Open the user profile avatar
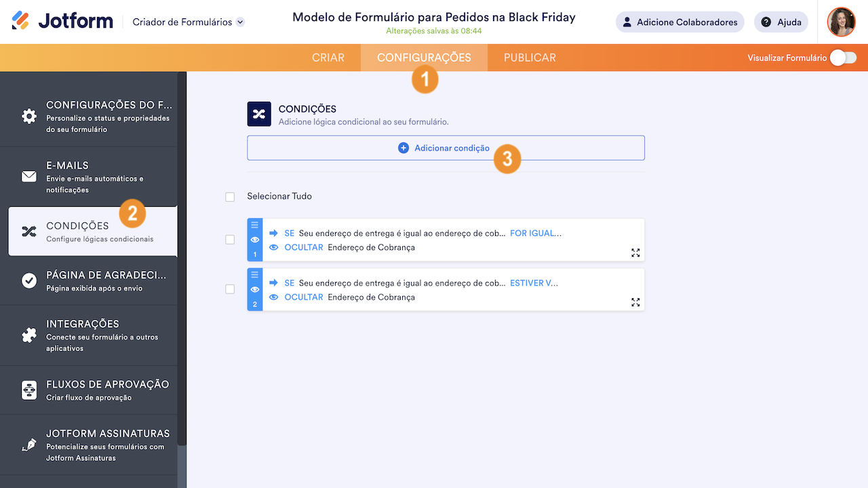 841,22
